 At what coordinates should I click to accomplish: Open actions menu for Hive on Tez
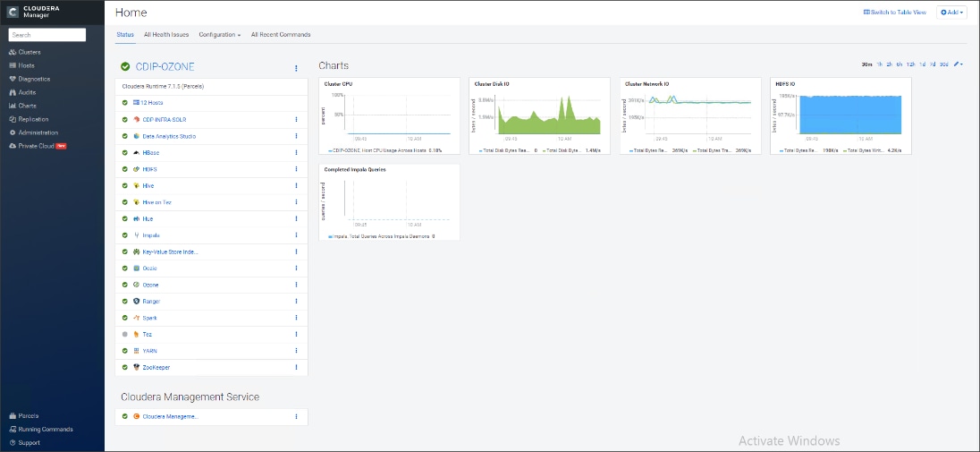tap(296, 202)
